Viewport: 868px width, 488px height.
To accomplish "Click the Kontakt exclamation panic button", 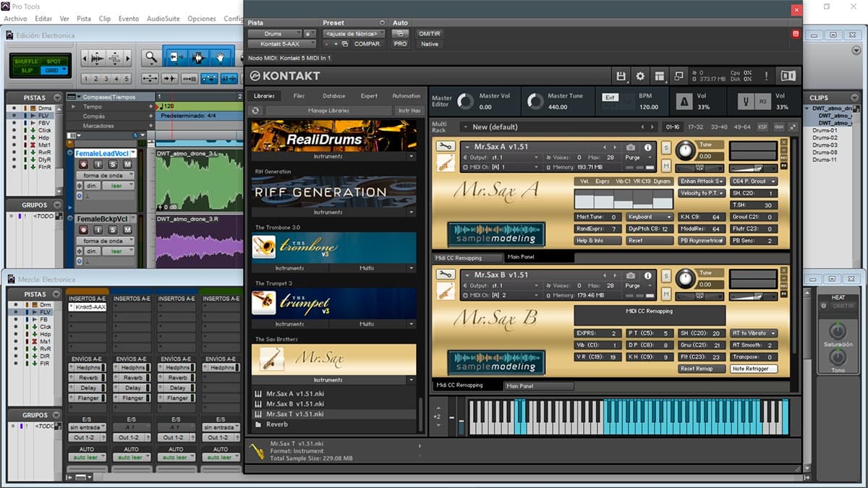I will [768, 76].
